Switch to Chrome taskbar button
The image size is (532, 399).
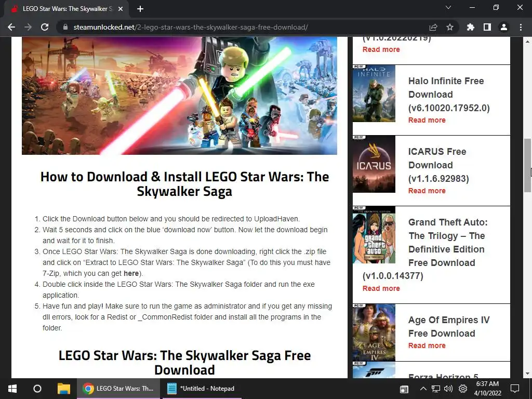pyautogui.click(x=118, y=389)
